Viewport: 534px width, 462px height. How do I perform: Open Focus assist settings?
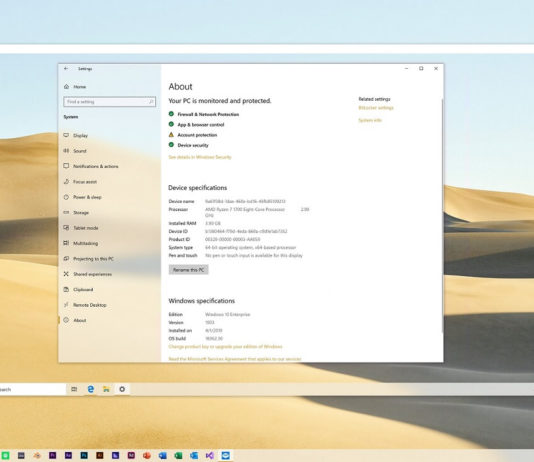80,182
